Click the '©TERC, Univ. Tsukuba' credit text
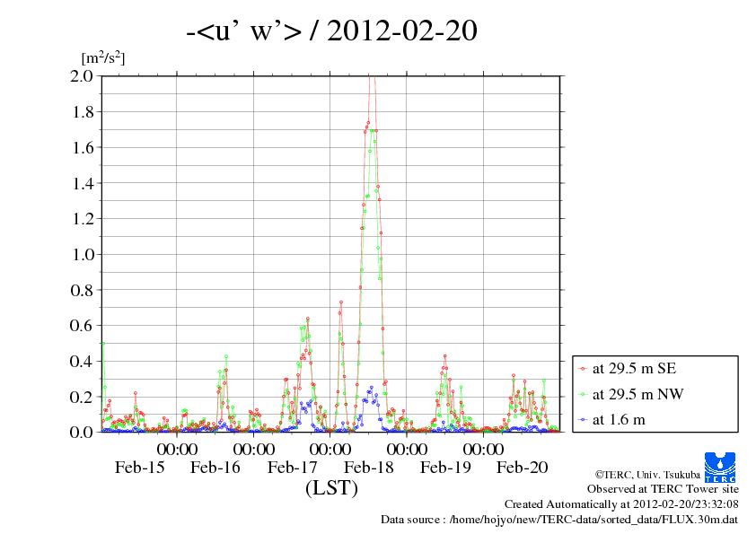 pos(647,474)
